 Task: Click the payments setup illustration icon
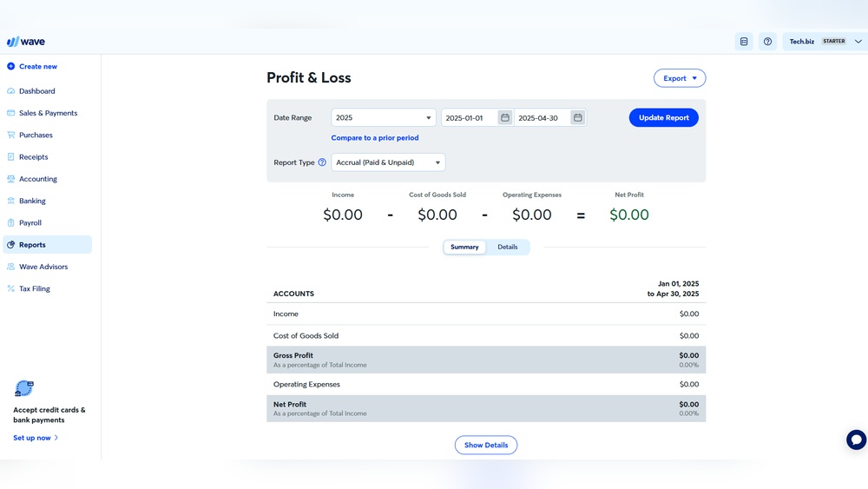pyautogui.click(x=23, y=388)
